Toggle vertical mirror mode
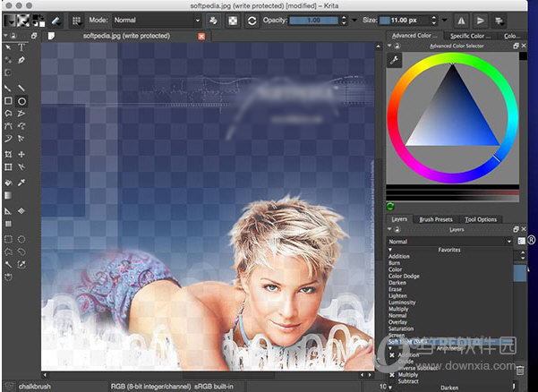The image size is (538, 392). coord(481,21)
